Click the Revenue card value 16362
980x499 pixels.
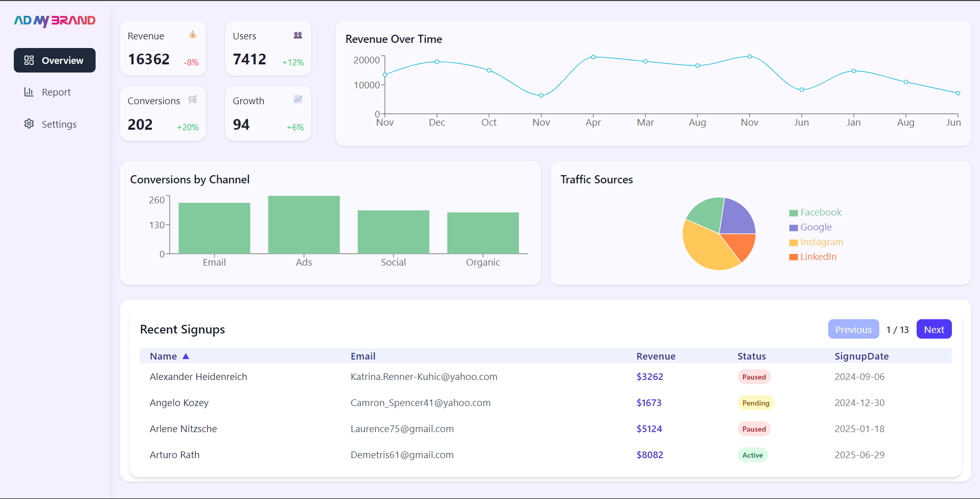(x=149, y=59)
